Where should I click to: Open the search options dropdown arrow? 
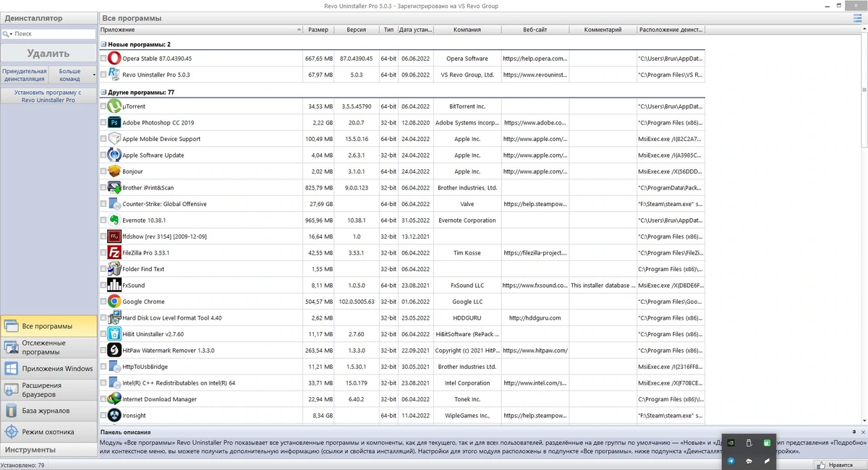click(x=12, y=34)
